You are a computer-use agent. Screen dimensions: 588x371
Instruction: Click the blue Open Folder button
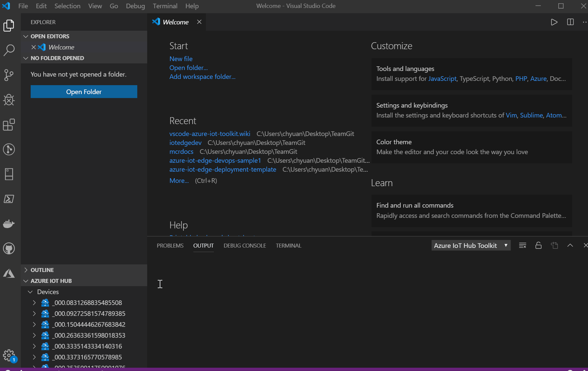click(x=84, y=92)
